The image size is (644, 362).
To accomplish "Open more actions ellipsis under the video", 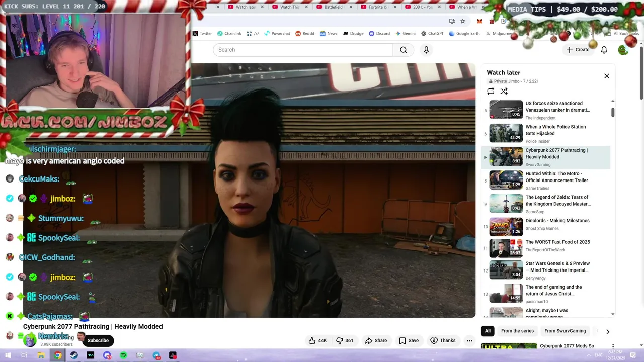I will coord(469,340).
